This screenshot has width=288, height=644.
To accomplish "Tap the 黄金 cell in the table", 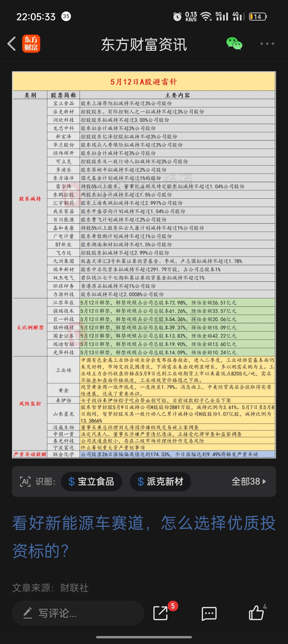I will [63, 390].
